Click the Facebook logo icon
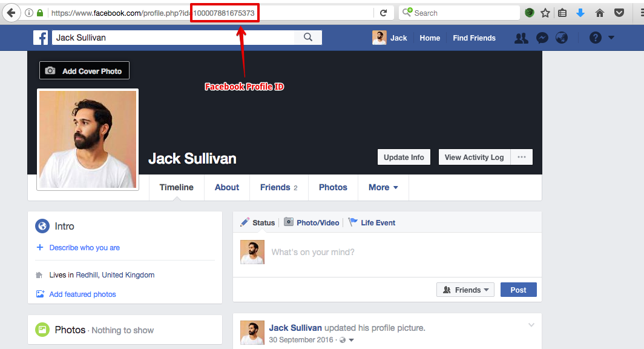Image resolution: width=644 pixels, height=349 pixels. point(40,38)
